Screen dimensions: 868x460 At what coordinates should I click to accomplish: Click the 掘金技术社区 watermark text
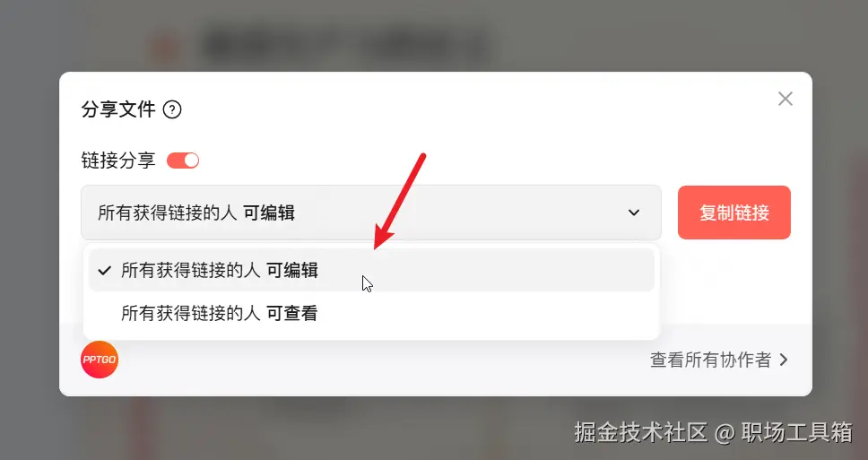pos(641,432)
